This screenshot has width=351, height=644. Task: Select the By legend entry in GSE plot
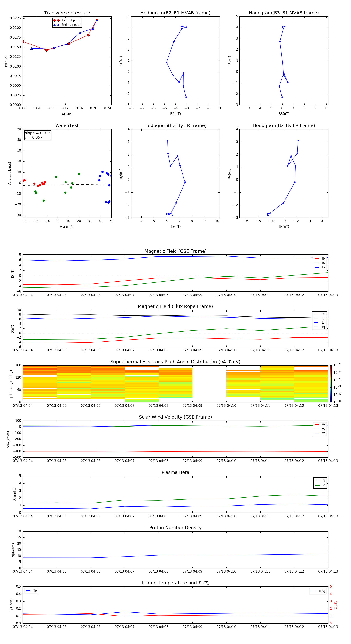click(x=320, y=263)
